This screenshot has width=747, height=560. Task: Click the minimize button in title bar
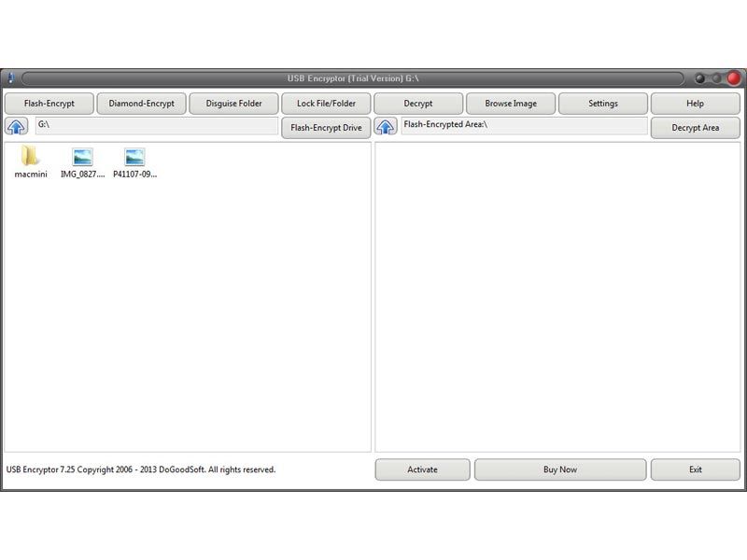pos(700,78)
